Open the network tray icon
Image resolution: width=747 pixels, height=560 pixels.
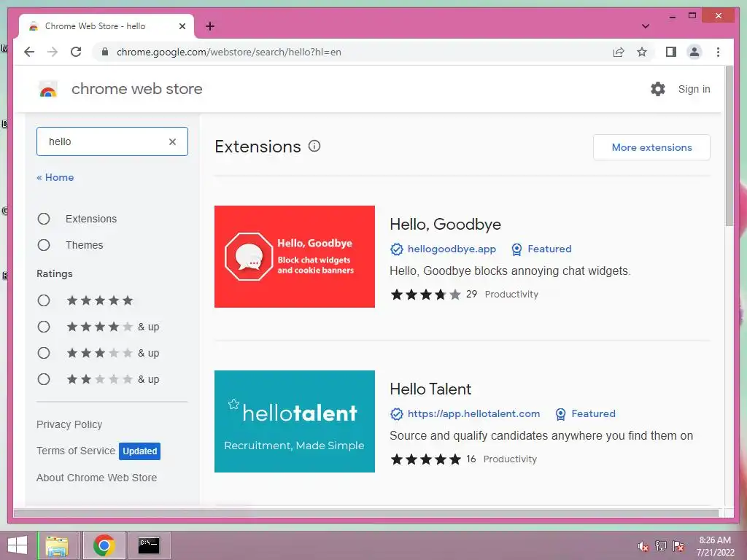(x=661, y=546)
